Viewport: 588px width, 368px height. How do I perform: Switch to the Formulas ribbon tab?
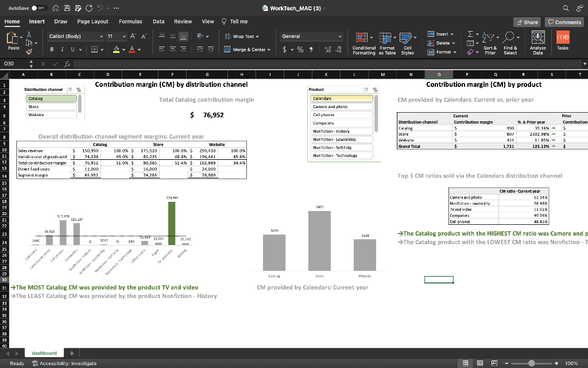(130, 21)
